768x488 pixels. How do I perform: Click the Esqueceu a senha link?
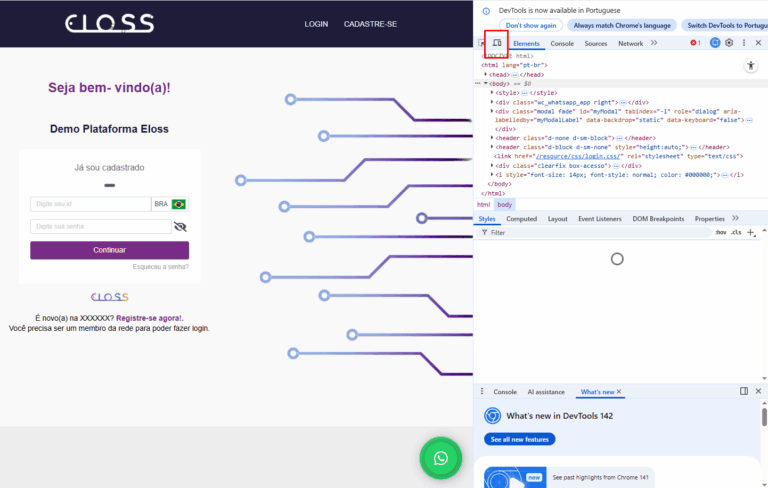(x=160, y=267)
